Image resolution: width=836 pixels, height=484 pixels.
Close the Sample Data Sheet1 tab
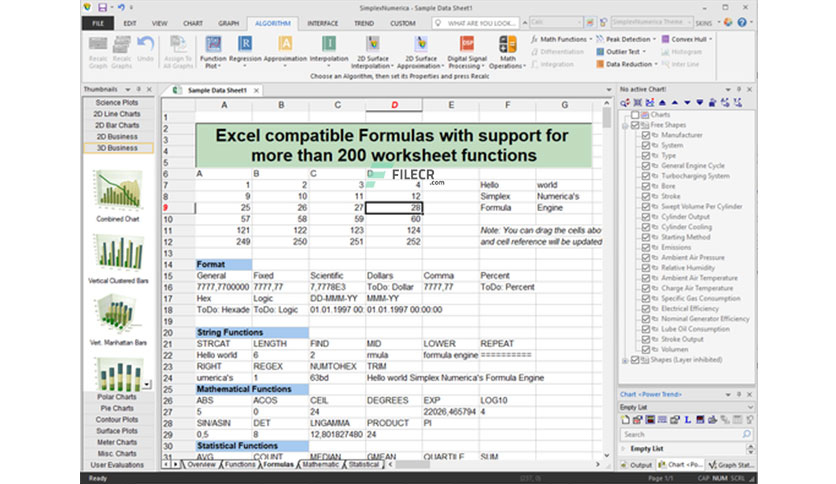(x=256, y=91)
